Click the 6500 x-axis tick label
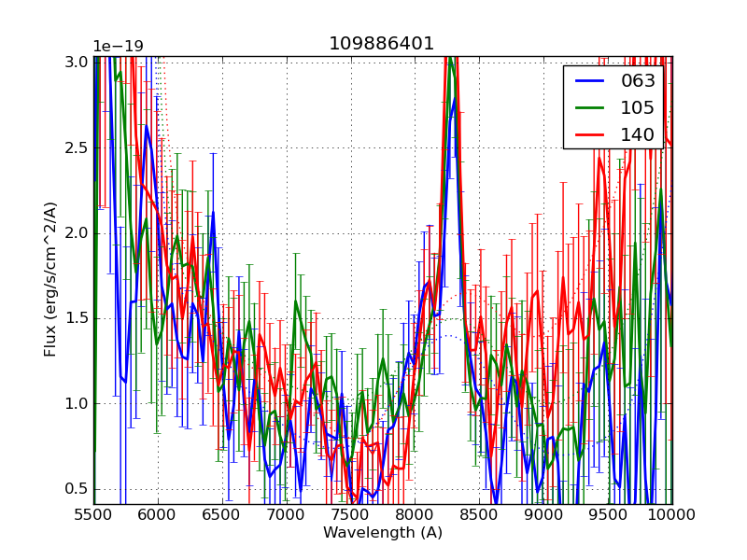The height and width of the screenshot is (560, 747). point(222,514)
